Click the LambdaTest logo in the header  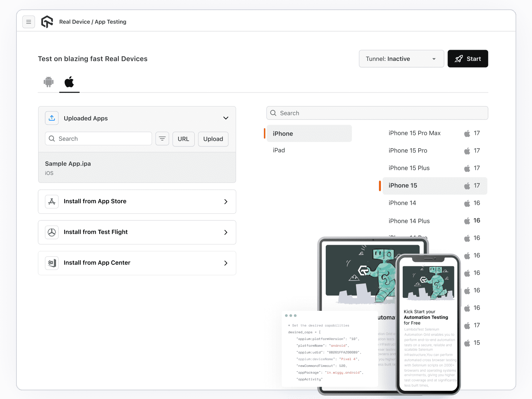pyautogui.click(x=47, y=22)
